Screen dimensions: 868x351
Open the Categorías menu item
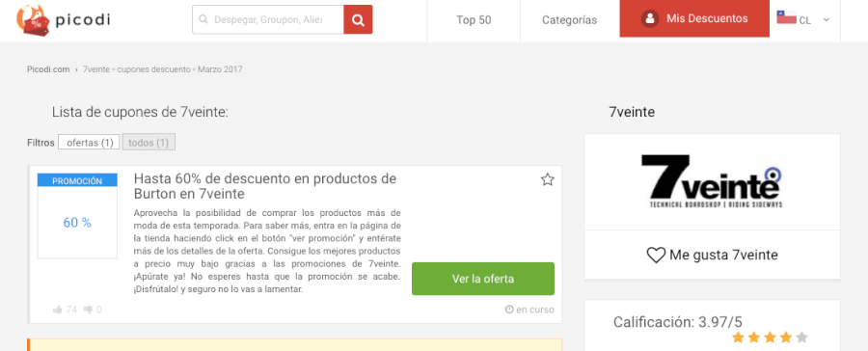click(x=569, y=20)
